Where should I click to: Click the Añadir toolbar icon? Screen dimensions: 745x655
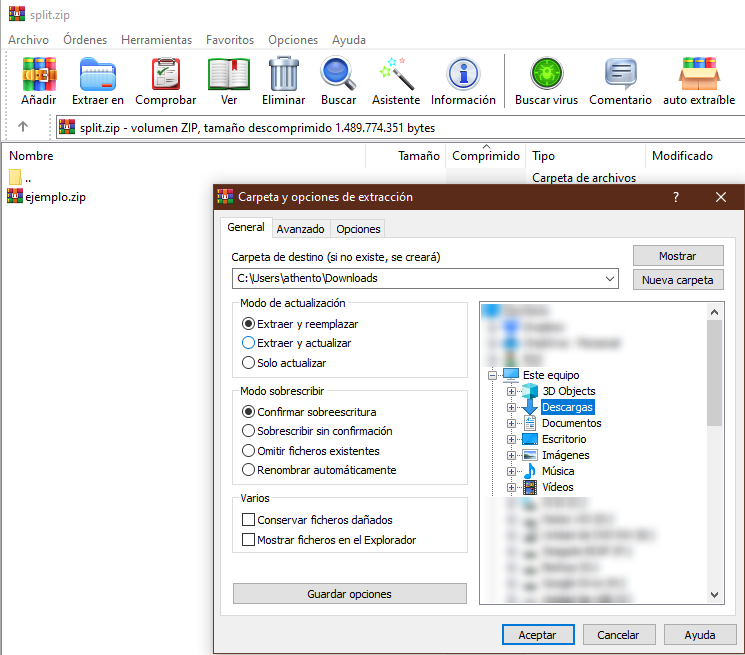coord(39,75)
